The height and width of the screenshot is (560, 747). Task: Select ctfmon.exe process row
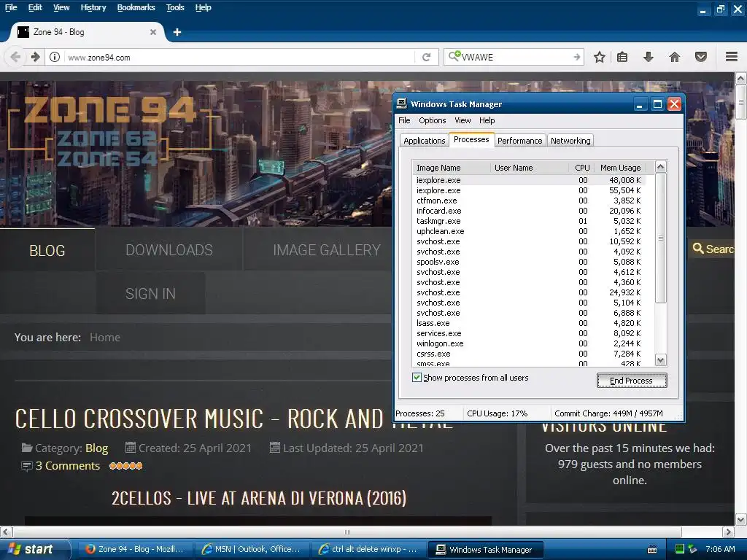click(x=528, y=201)
